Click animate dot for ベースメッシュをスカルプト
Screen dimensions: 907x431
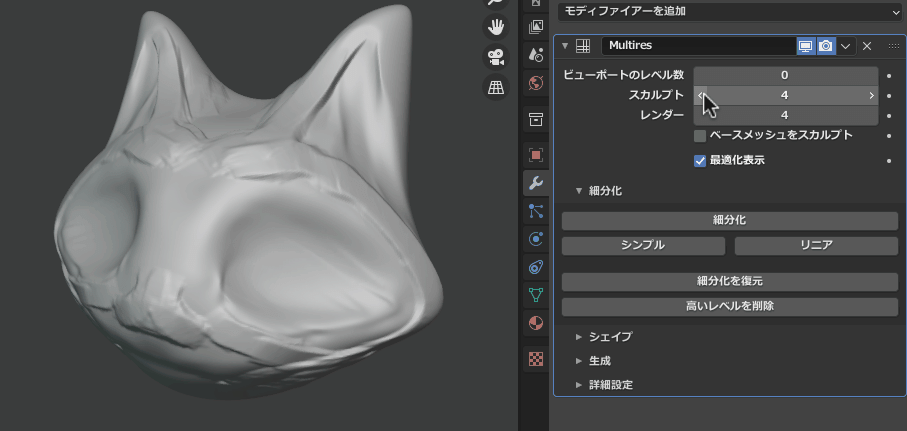point(889,136)
